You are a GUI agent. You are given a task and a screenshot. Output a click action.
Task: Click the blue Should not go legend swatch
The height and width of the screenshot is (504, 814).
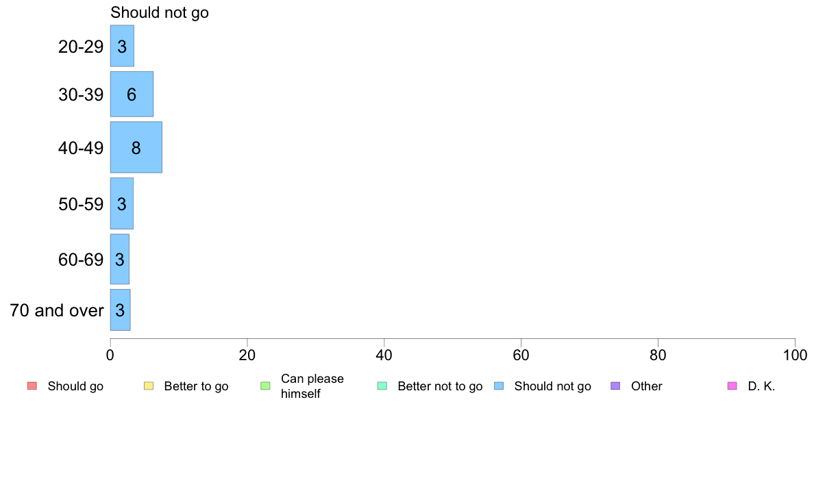(x=499, y=386)
